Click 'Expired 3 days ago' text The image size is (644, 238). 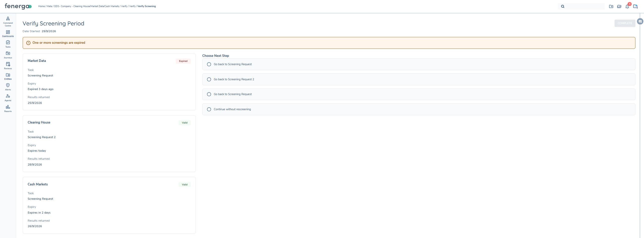point(41,89)
